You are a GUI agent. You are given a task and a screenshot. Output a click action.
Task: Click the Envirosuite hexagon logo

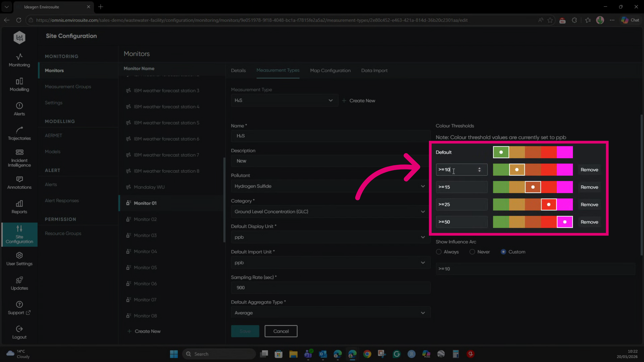pyautogui.click(x=19, y=37)
